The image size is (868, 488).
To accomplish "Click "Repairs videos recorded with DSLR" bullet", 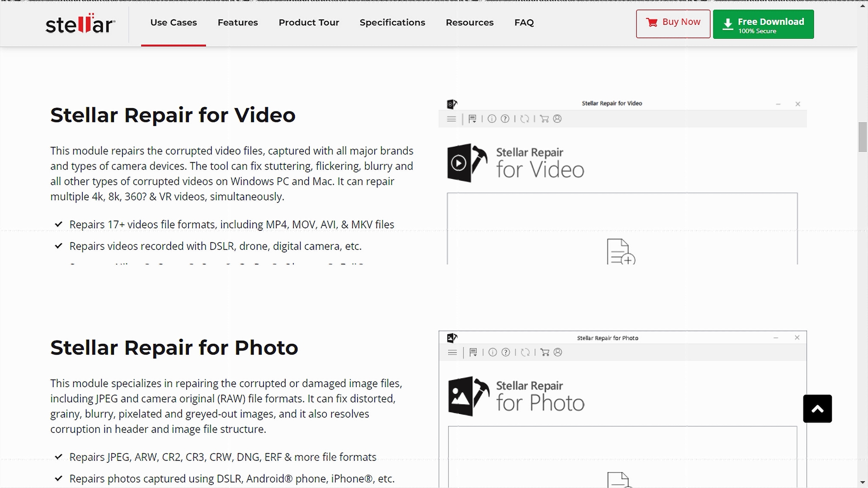I will (x=215, y=246).
